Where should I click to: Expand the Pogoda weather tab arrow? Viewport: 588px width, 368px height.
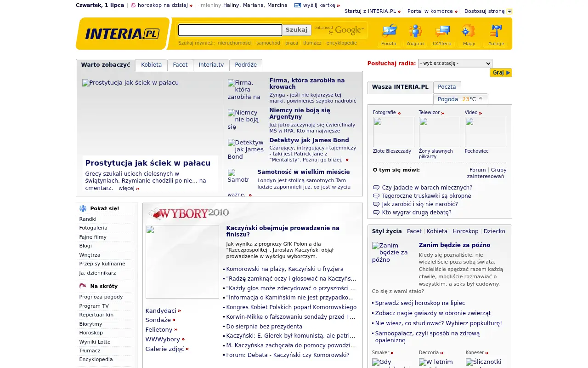click(481, 99)
